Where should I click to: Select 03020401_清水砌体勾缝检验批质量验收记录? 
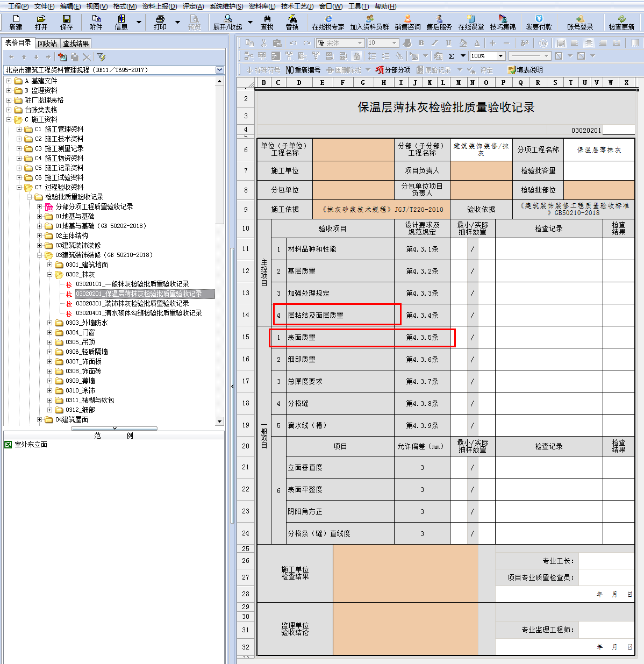[139, 313]
